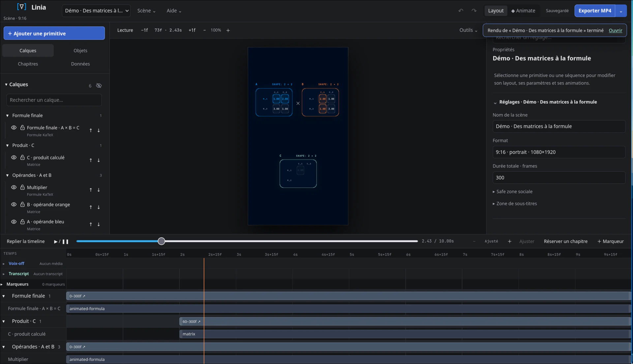Click Exporter MP4 button

(595, 11)
